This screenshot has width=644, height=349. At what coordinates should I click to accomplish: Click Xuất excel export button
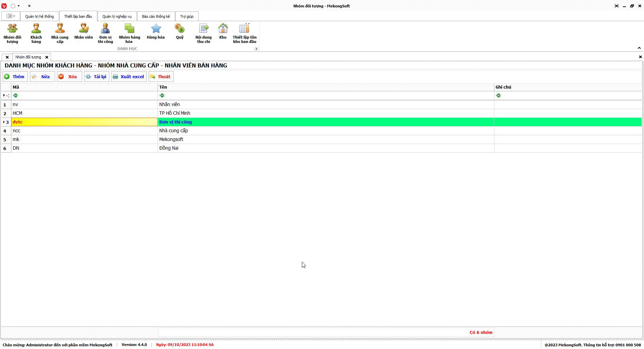[129, 77]
